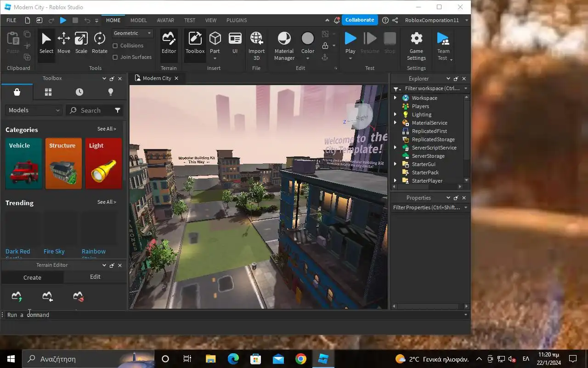Viewport: 588px width, 368px height.
Task: Open the Vehicle category card
Action: (x=24, y=164)
